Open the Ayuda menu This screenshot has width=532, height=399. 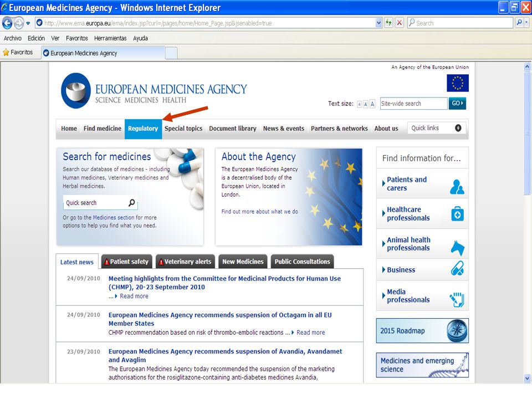pyautogui.click(x=140, y=38)
